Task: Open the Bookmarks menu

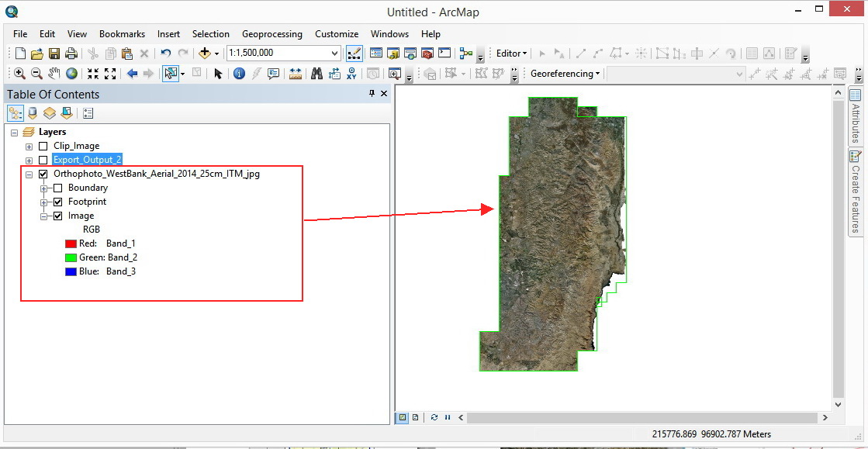Action: (x=122, y=33)
